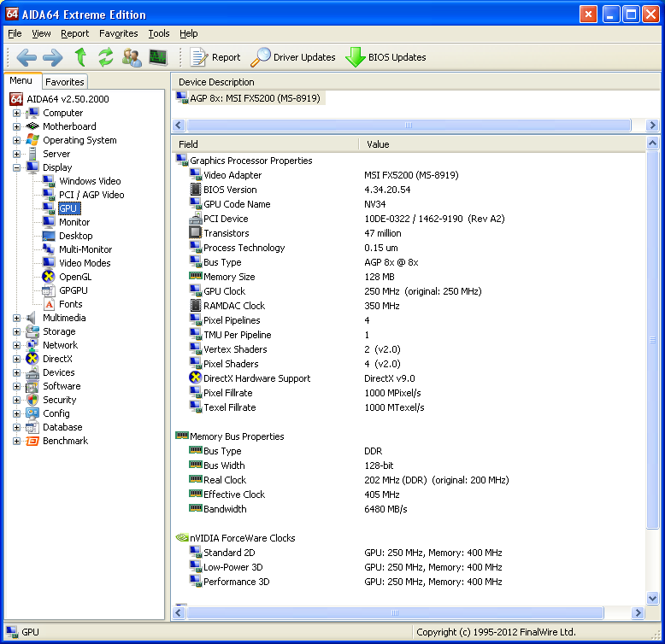Viewport: 665px width, 644px height.
Task: Click bottom horizontal scrollbar right arrow
Action: point(638,612)
